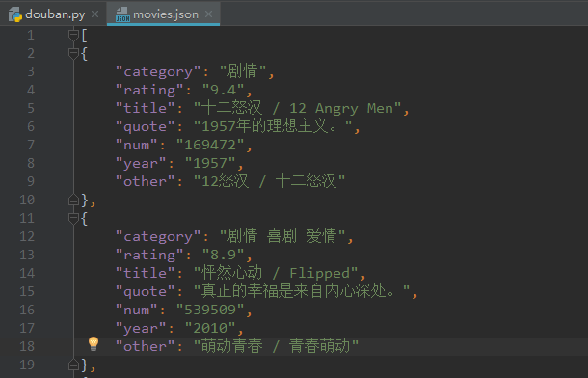588x378 pixels.
Task: Collapse the object fold marker on line 11
Action: [x=73, y=219]
